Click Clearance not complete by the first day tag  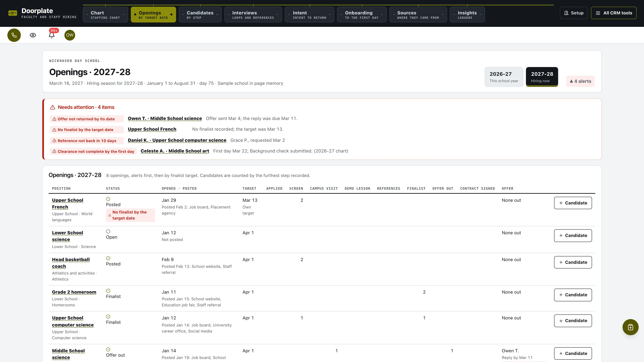pyautogui.click(x=93, y=151)
